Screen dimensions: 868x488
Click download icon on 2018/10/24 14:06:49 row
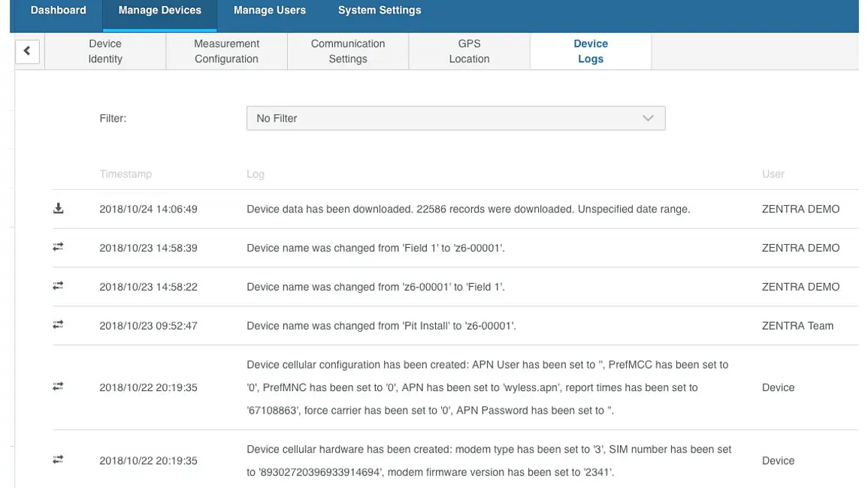tap(58, 209)
